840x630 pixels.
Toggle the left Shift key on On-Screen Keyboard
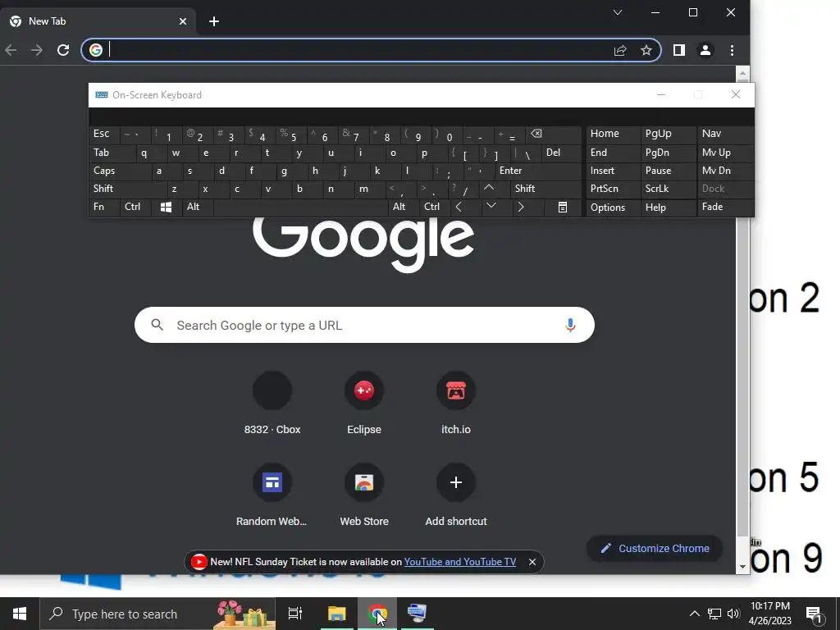127,189
